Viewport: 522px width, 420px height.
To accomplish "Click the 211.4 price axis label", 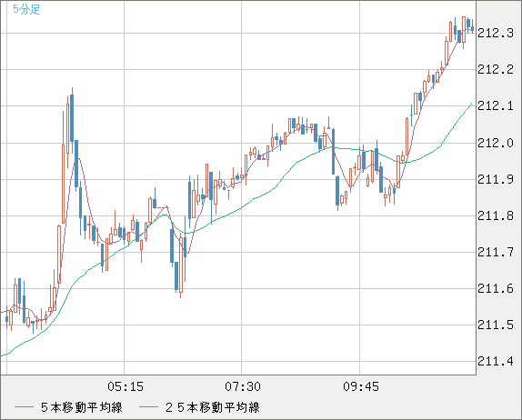I will pos(496,361).
